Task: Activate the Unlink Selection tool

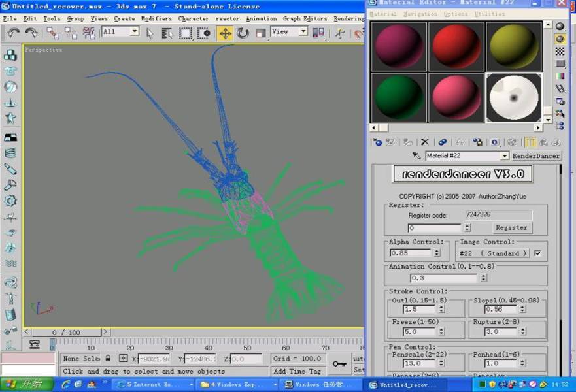Action: 71,33
